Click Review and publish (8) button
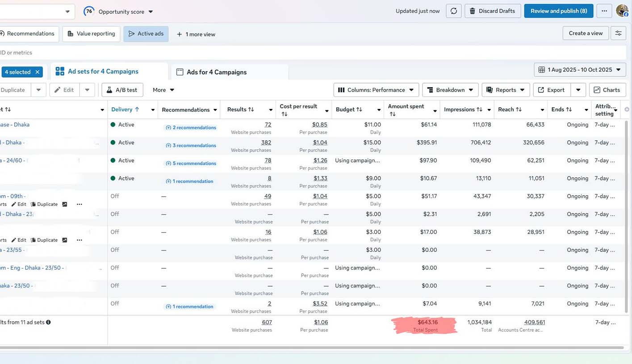632x364 pixels. click(558, 11)
